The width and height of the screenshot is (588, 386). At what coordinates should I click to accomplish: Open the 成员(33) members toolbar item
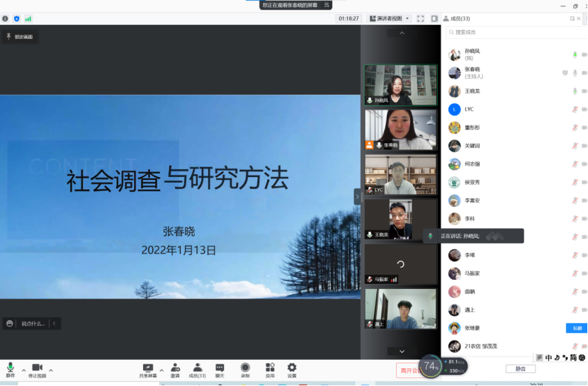[x=197, y=368]
